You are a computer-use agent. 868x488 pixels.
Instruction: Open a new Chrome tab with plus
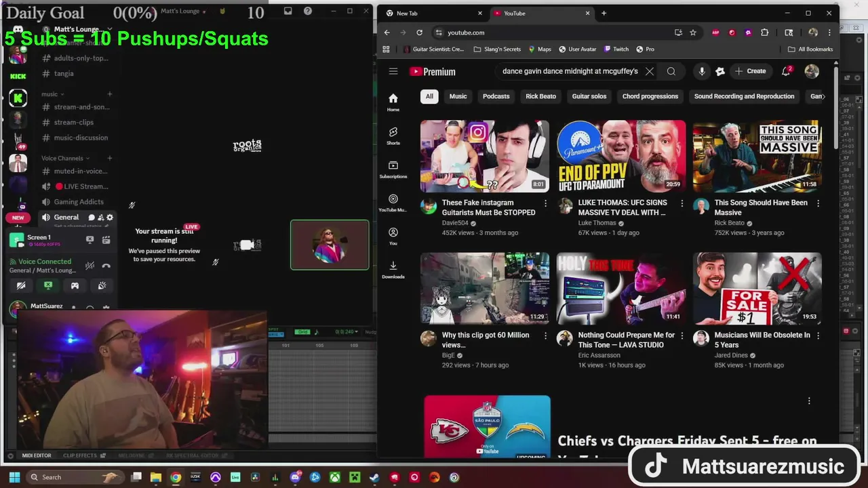pos(604,13)
